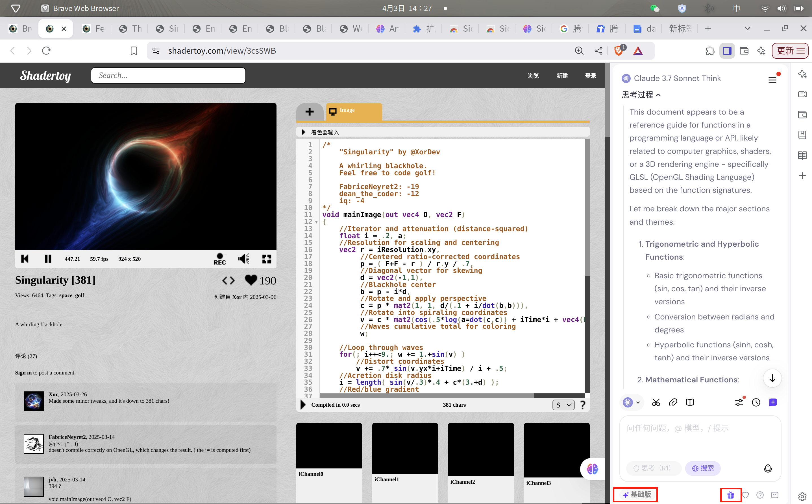This screenshot has height=504, width=812.
Task: Compile shader with play arrow
Action: [x=303, y=405]
